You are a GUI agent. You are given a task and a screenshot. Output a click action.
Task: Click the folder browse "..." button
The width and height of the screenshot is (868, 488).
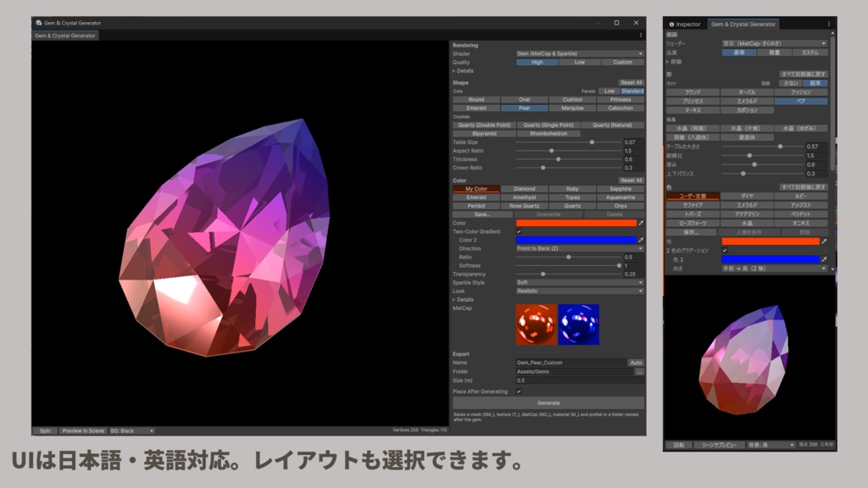tap(639, 372)
